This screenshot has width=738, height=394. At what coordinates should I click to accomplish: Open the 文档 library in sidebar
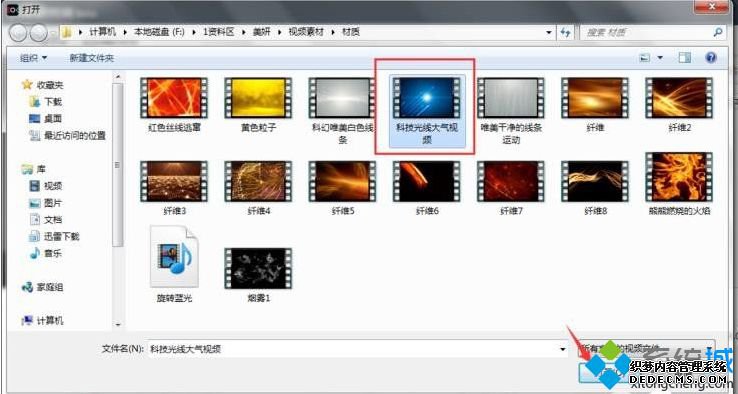pos(46,219)
